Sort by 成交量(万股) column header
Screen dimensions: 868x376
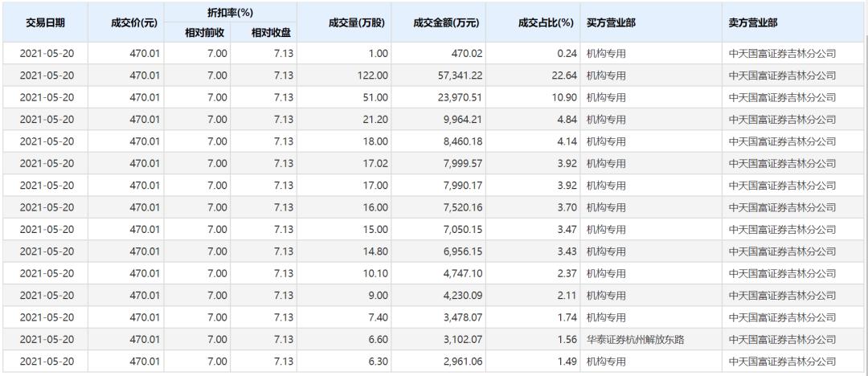[x=357, y=22]
